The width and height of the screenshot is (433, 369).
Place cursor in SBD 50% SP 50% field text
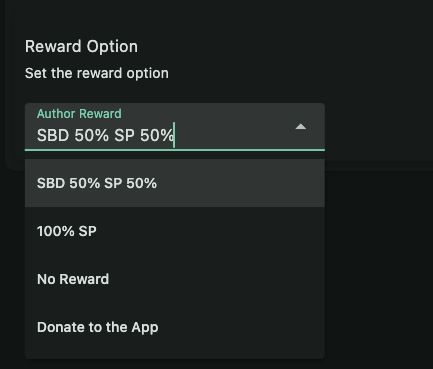point(105,135)
